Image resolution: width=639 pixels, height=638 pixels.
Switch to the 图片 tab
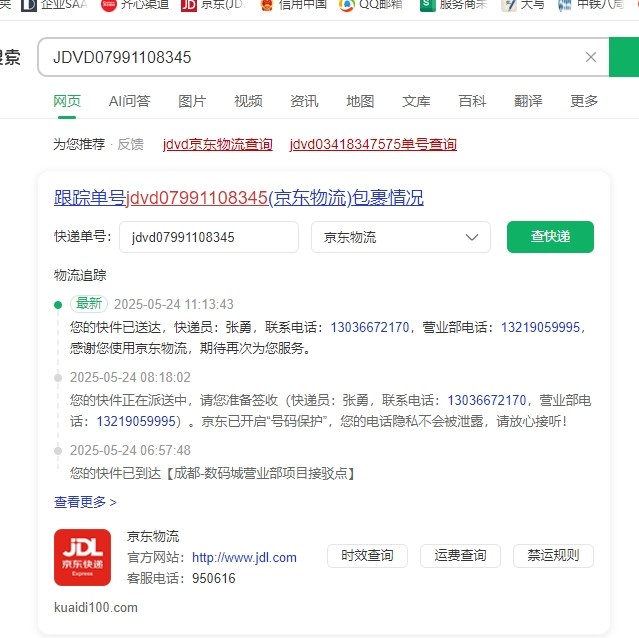point(192,101)
